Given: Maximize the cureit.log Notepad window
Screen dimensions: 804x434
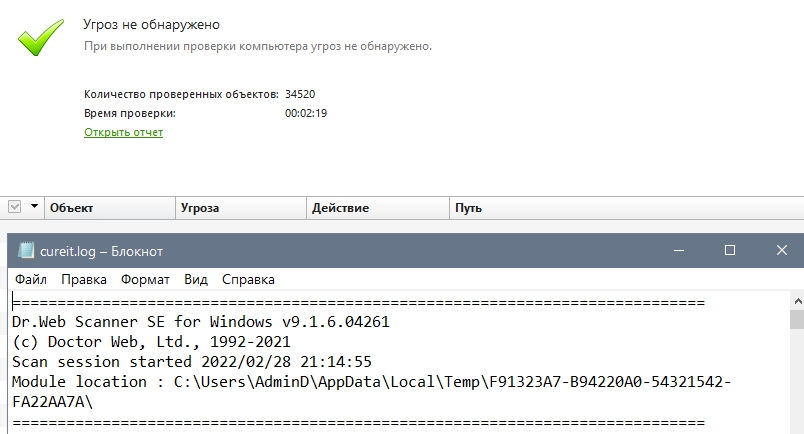Looking at the screenshot, I should coord(730,250).
